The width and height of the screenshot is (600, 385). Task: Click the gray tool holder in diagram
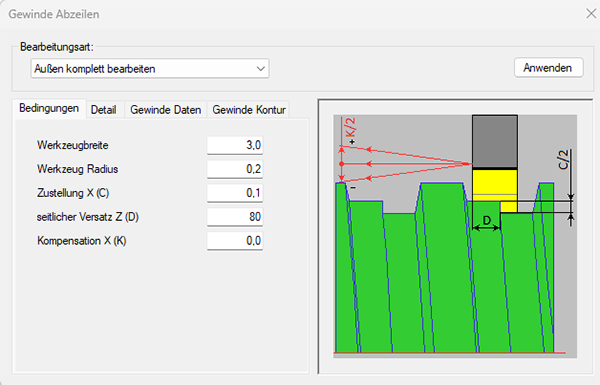[495, 141]
